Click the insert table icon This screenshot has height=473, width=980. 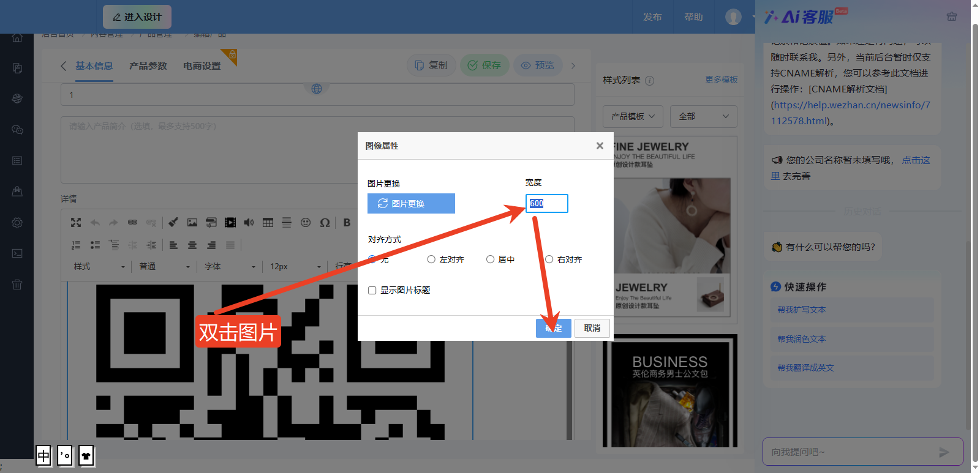click(x=268, y=223)
